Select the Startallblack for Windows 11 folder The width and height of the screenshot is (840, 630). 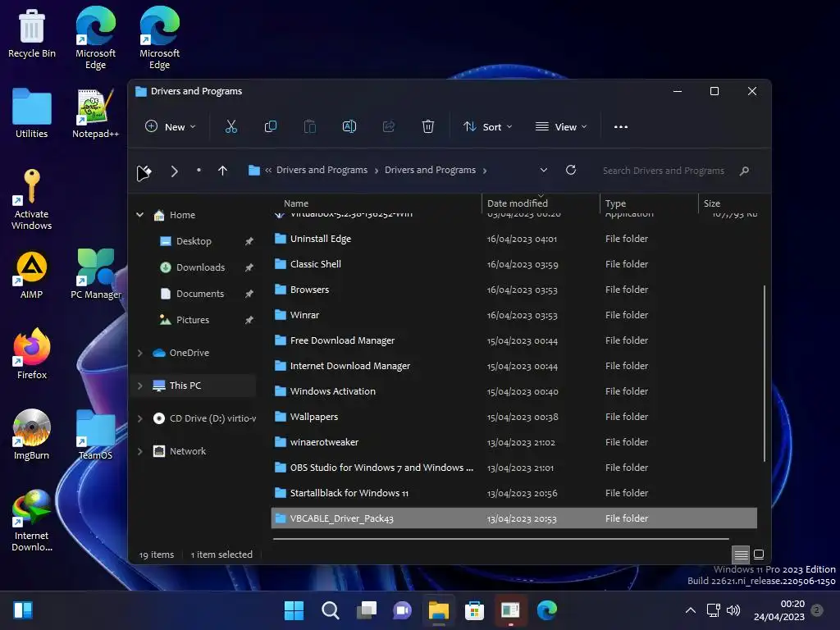click(x=514, y=493)
